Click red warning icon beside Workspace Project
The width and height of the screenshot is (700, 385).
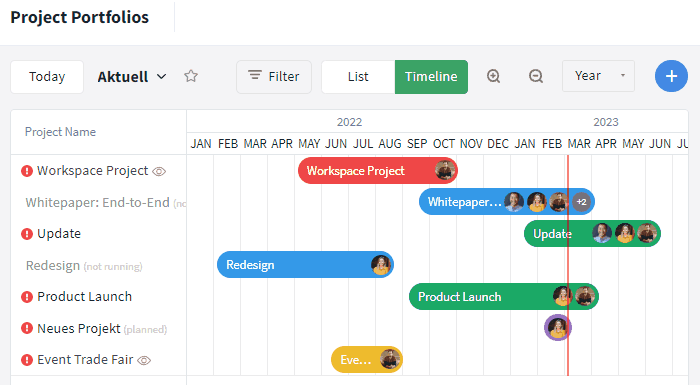click(27, 171)
